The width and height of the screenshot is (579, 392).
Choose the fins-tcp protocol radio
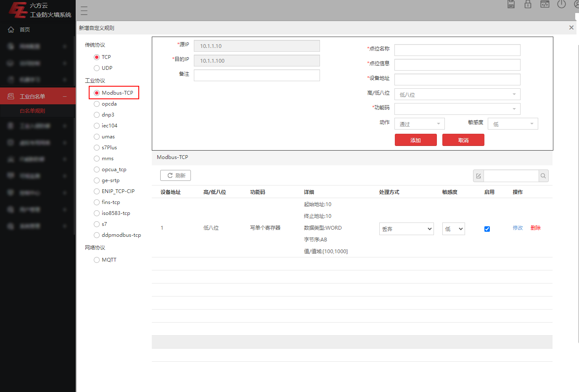97,202
